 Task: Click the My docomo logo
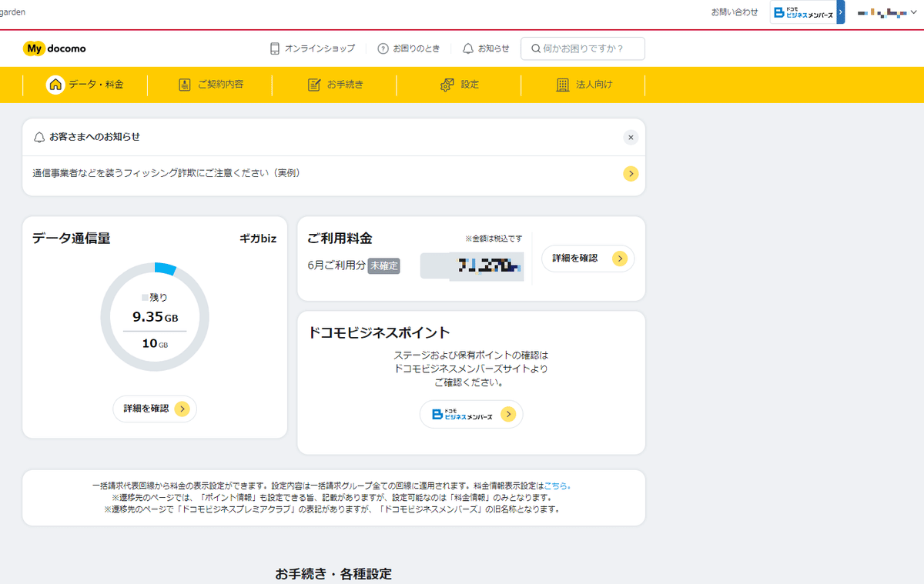click(x=54, y=48)
